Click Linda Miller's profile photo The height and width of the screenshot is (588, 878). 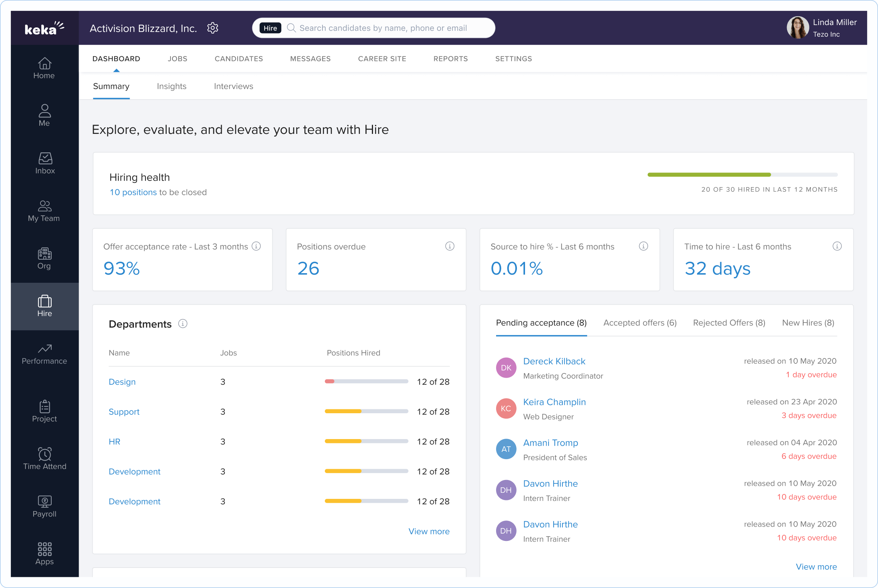pos(798,27)
